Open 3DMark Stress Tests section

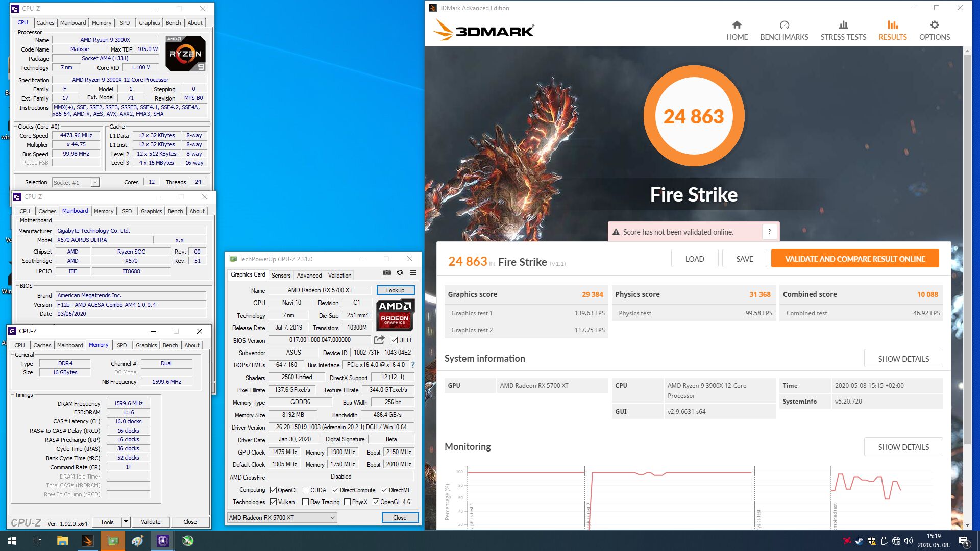pyautogui.click(x=843, y=31)
